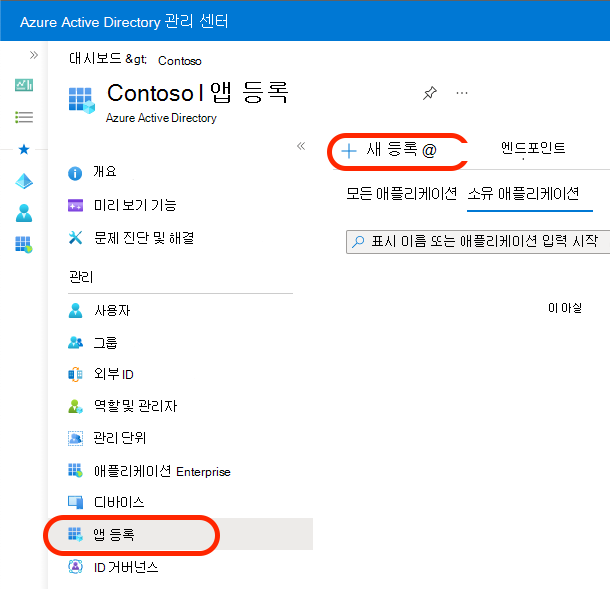Click the plus icon for new registration

pyautogui.click(x=349, y=151)
